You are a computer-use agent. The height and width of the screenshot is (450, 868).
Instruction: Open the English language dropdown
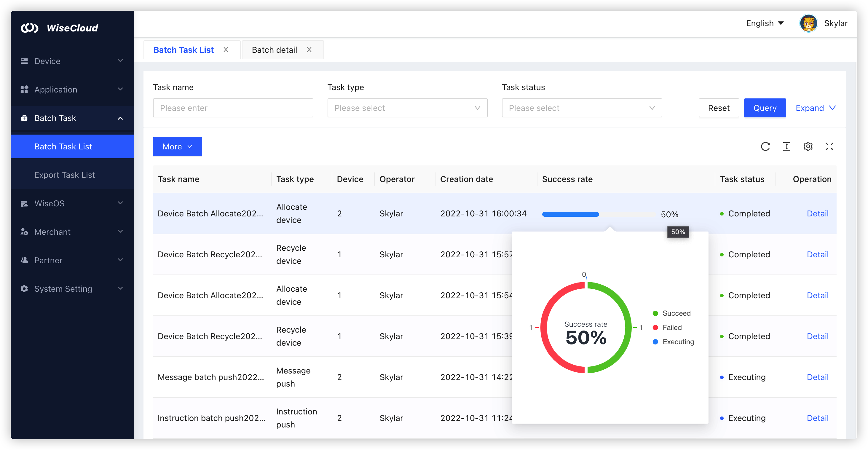click(x=765, y=23)
